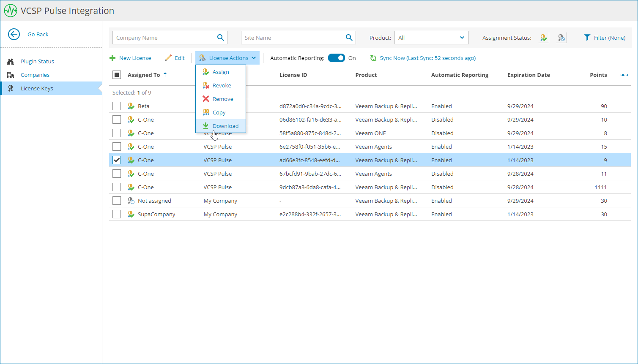Click the New License button
Screen dimensions: 638x364
pyautogui.click(x=130, y=58)
